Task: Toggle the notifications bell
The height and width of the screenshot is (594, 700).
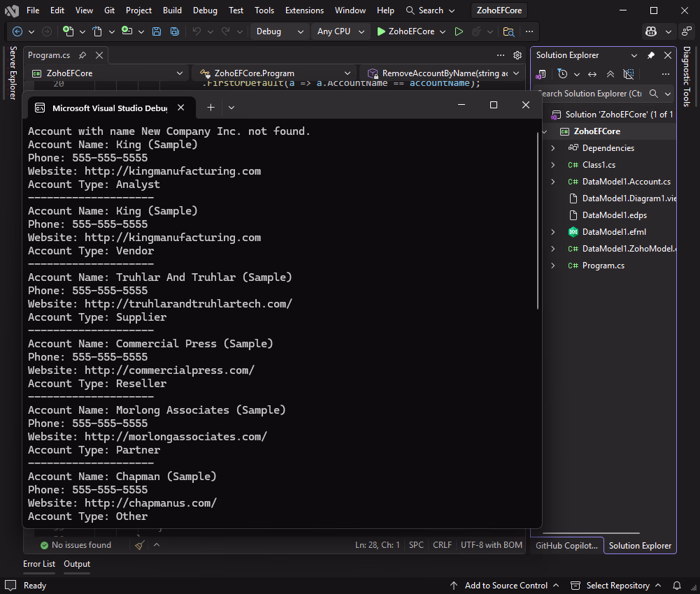Action: click(x=676, y=586)
